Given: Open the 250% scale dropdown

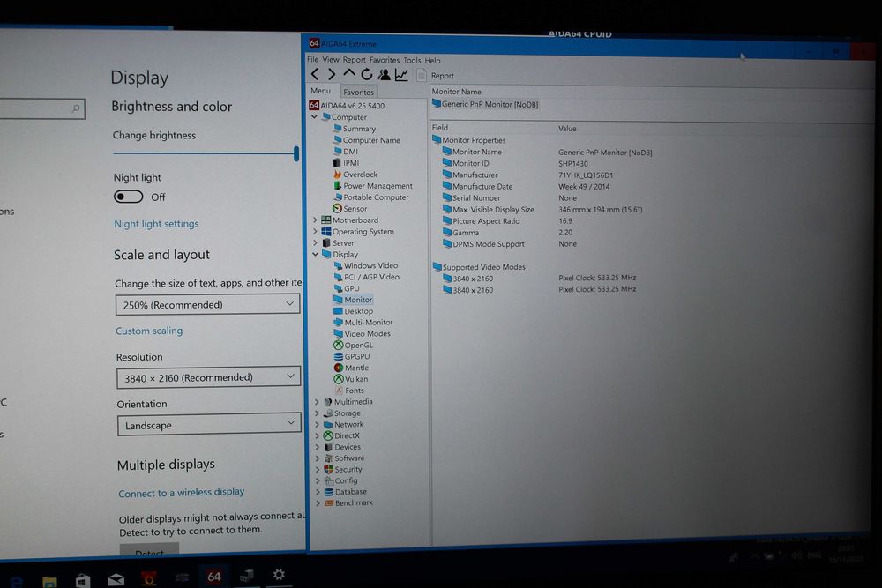Looking at the screenshot, I should click(207, 305).
